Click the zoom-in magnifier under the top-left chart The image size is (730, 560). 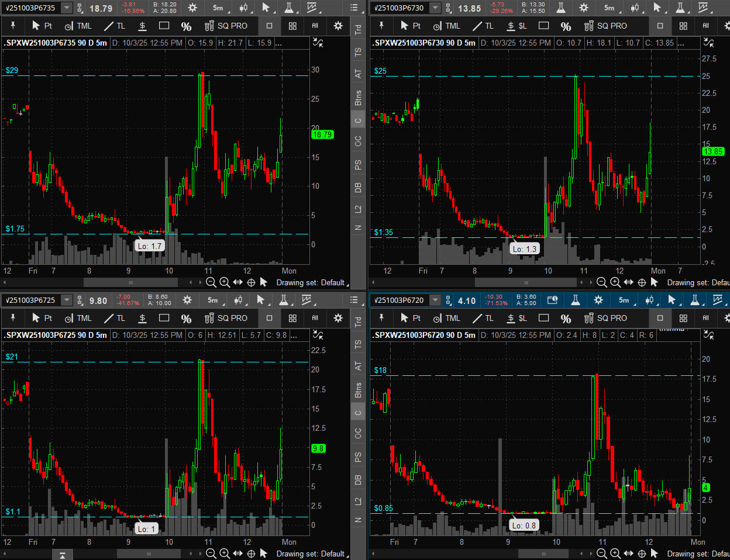pyautogui.click(x=224, y=282)
